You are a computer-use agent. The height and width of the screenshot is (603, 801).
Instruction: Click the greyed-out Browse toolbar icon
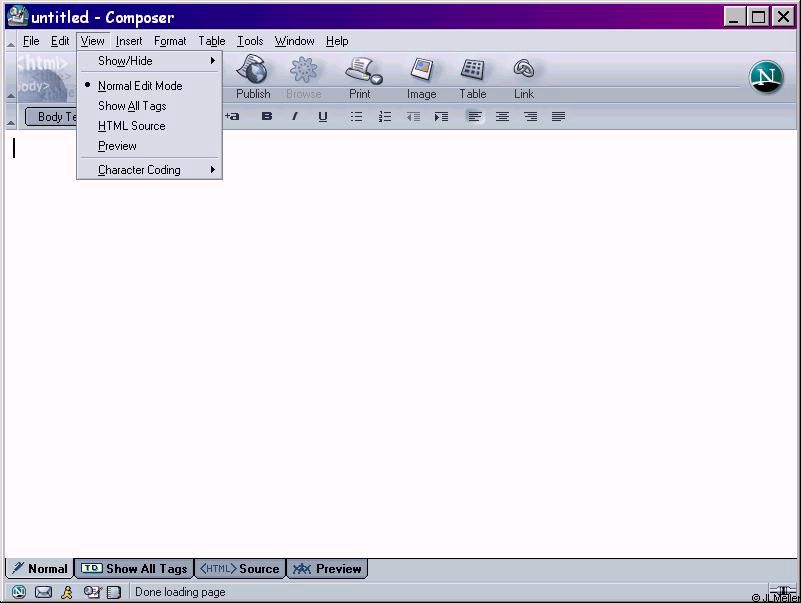(303, 78)
